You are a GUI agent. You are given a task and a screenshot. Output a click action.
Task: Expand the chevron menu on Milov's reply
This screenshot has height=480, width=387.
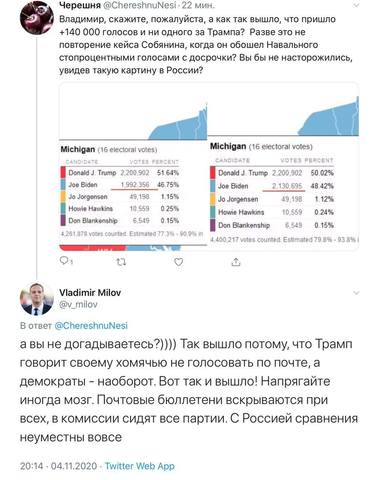356,293
